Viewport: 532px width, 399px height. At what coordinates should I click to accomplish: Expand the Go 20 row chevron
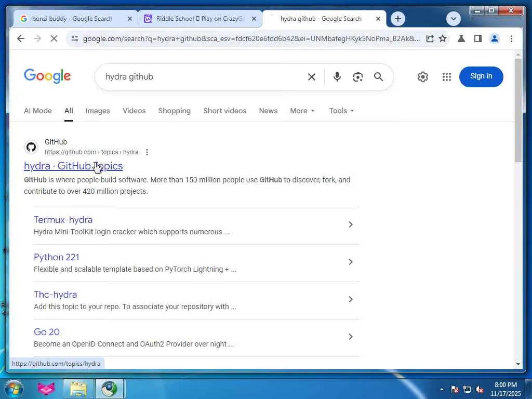tap(351, 337)
